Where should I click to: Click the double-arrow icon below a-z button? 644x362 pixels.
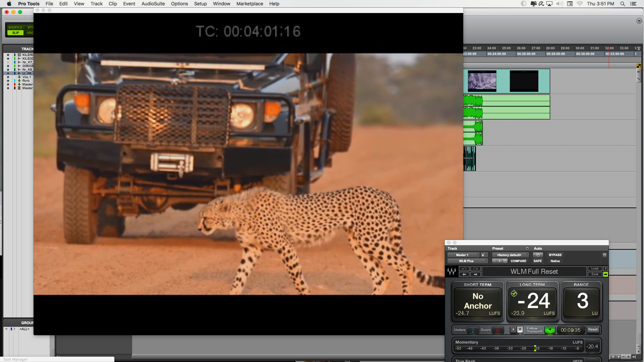[x=639, y=72]
